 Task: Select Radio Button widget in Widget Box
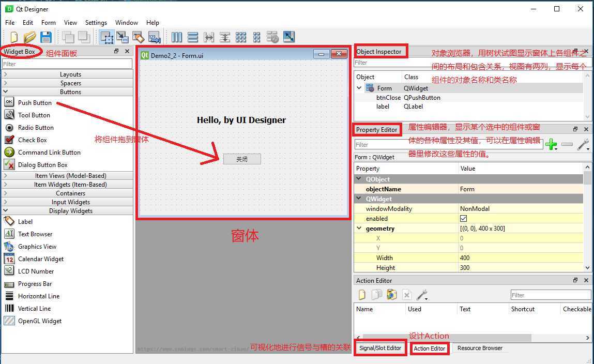click(x=36, y=128)
